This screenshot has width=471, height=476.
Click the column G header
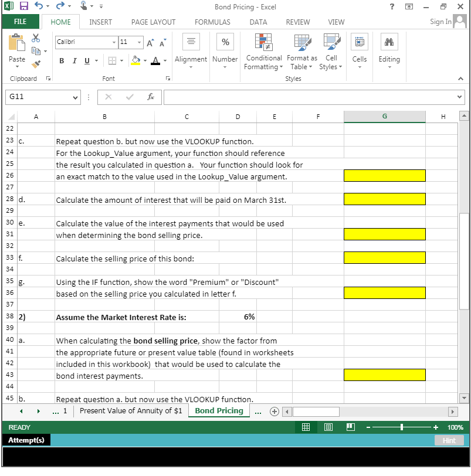(x=384, y=117)
